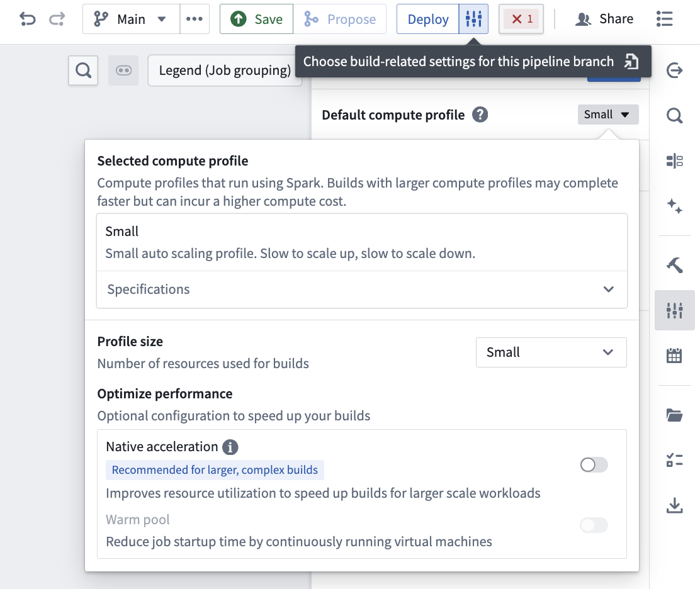This screenshot has height=589, width=700.
Task: Select the hammer build icon in the sidebar
Action: click(x=674, y=265)
